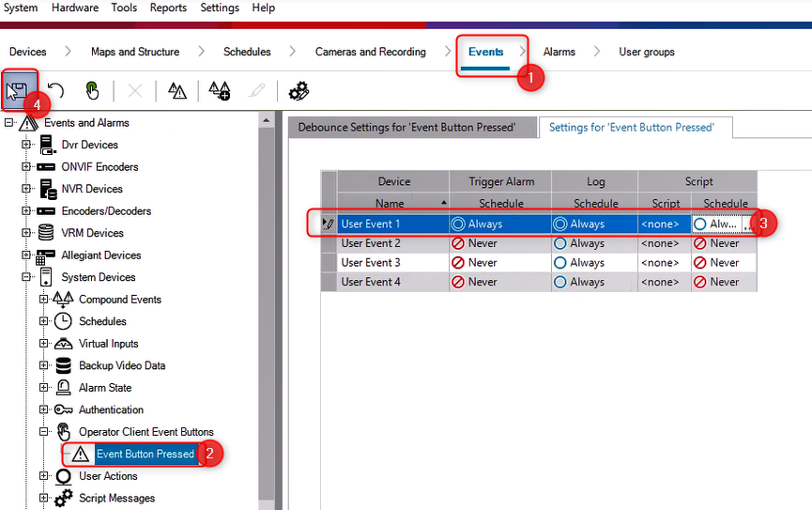Set User Event 2 Trigger Alarm schedule cell
812x510 pixels.
tap(499, 243)
